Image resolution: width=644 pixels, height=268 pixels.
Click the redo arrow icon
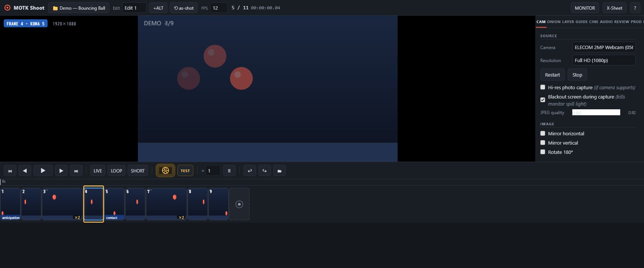pos(265,171)
